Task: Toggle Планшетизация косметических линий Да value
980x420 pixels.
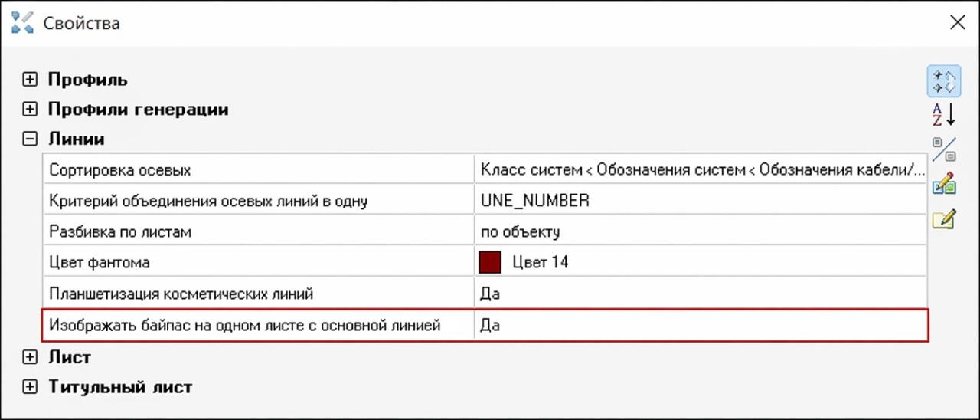Action: coord(700,294)
